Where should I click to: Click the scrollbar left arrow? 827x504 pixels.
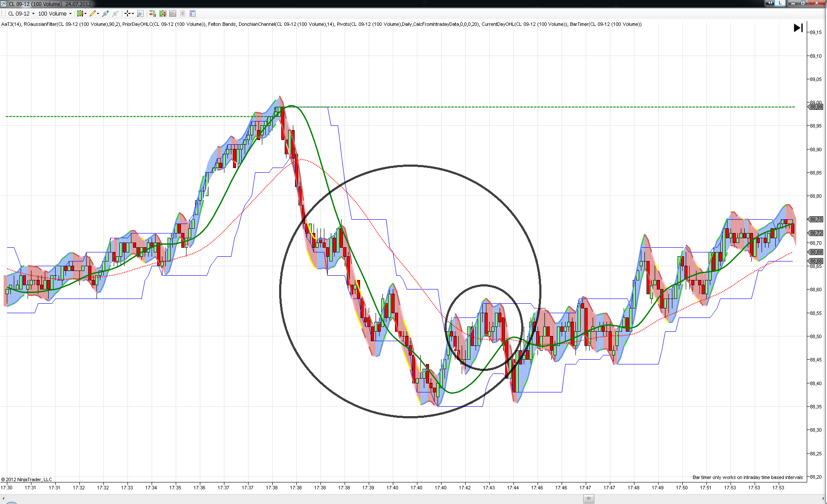point(3,499)
